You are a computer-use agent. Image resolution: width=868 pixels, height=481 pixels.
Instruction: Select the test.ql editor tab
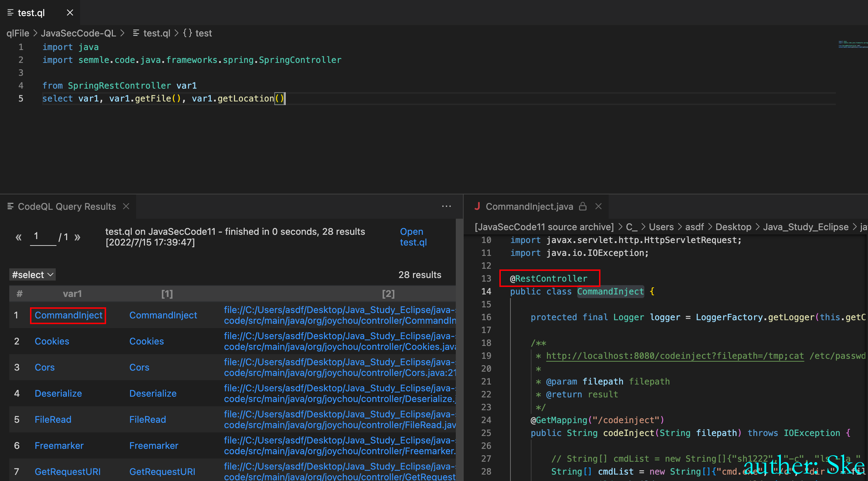click(40, 13)
